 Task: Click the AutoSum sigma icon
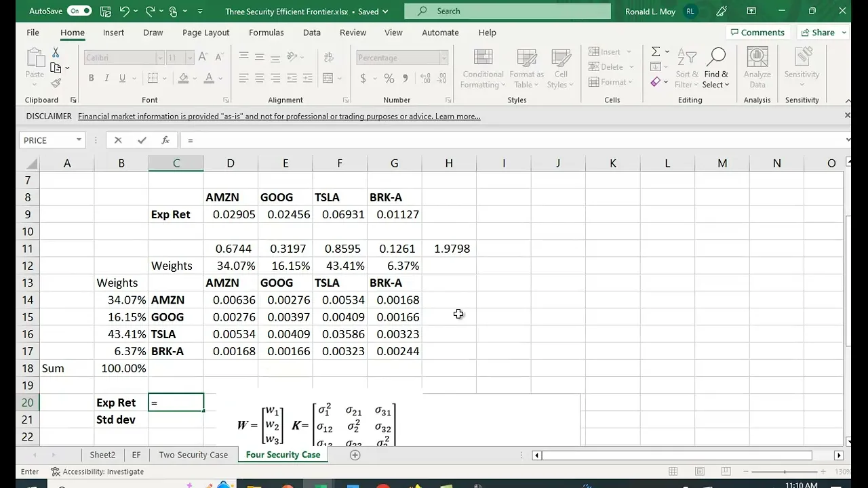(x=656, y=52)
